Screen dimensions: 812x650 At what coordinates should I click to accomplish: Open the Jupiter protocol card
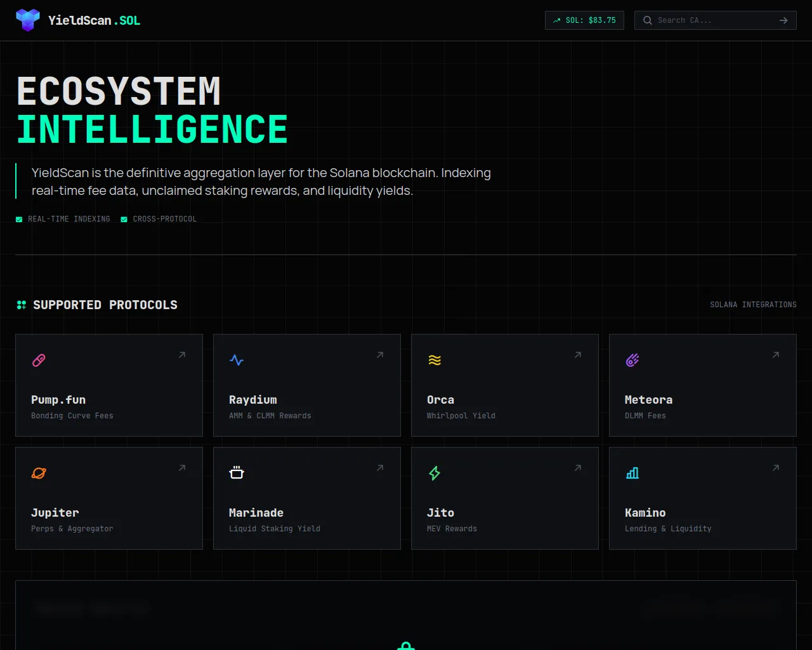click(x=109, y=498)
